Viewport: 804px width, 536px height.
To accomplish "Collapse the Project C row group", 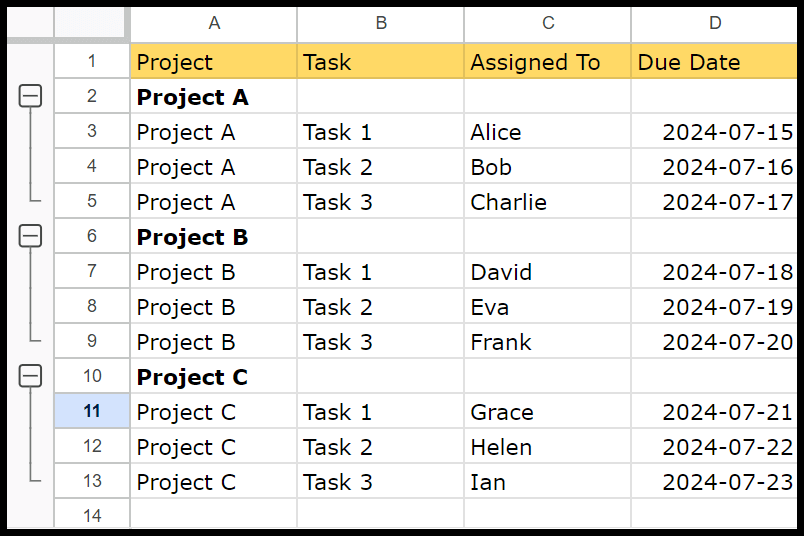I will (30, 376).
